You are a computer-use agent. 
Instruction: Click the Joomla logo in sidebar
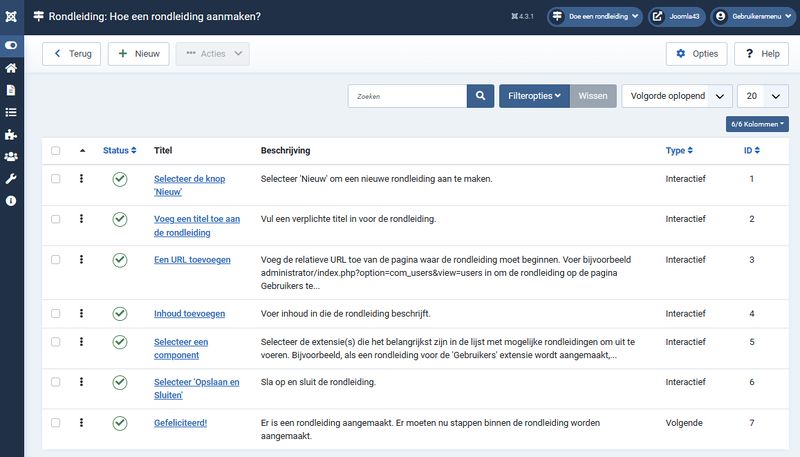pos(11,16)
